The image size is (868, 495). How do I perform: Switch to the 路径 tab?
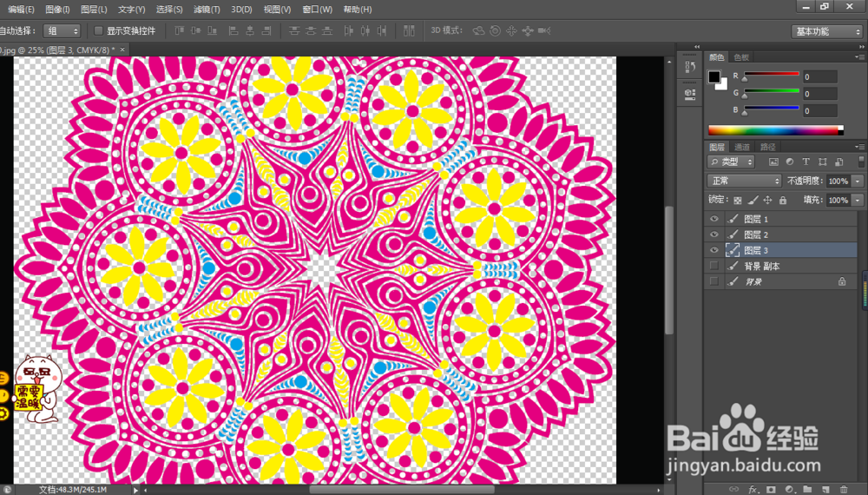click(768, 147)
